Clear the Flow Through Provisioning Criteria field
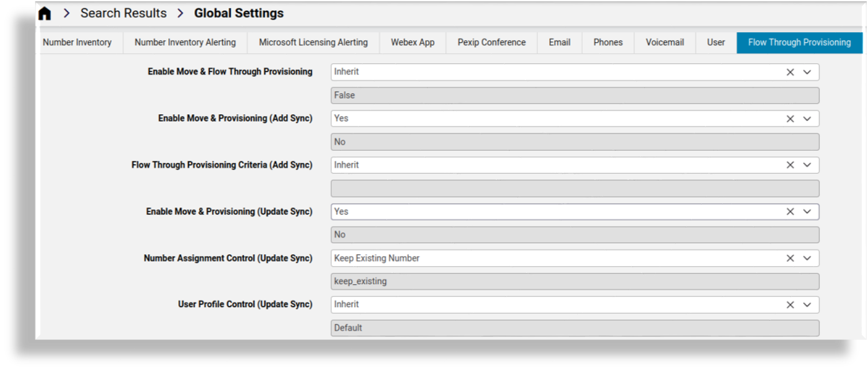868x371 pixels. (x=790, y=164)
